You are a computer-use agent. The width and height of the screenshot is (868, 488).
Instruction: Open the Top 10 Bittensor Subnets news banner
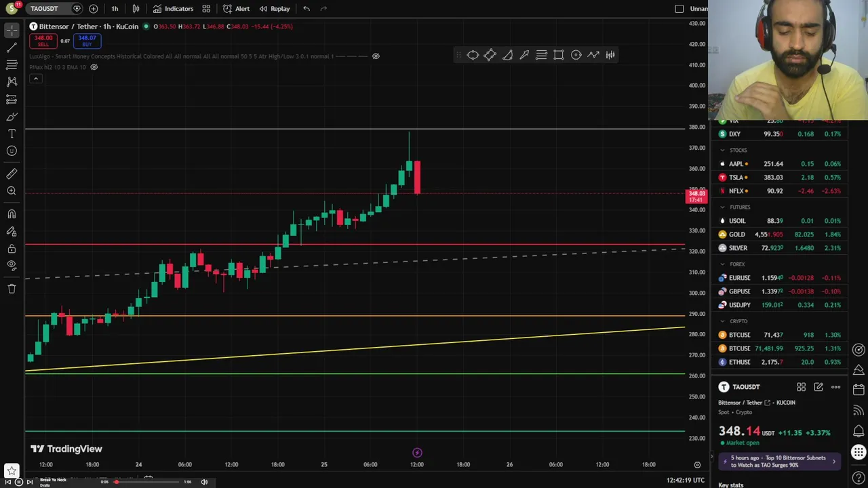click(780, 462)
